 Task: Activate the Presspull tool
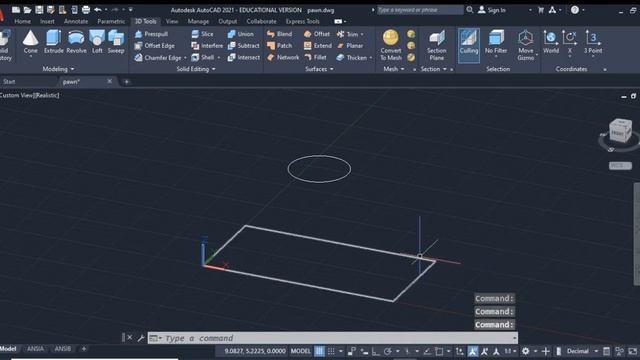151,34
